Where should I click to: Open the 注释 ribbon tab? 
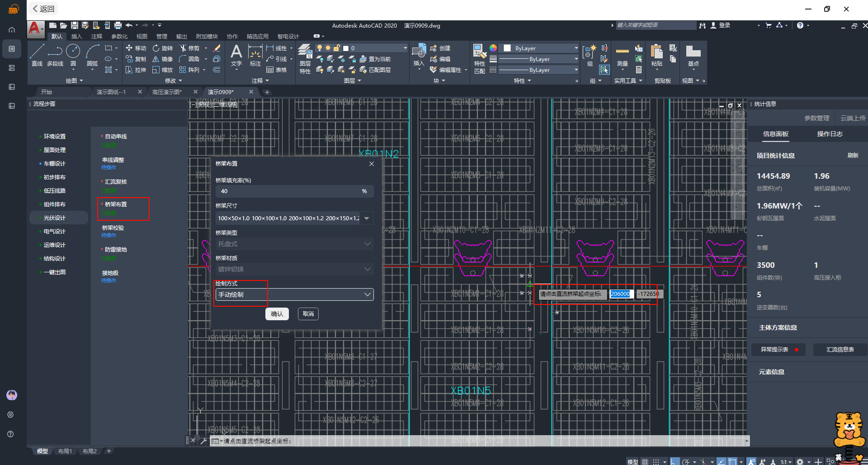point(97,36)
